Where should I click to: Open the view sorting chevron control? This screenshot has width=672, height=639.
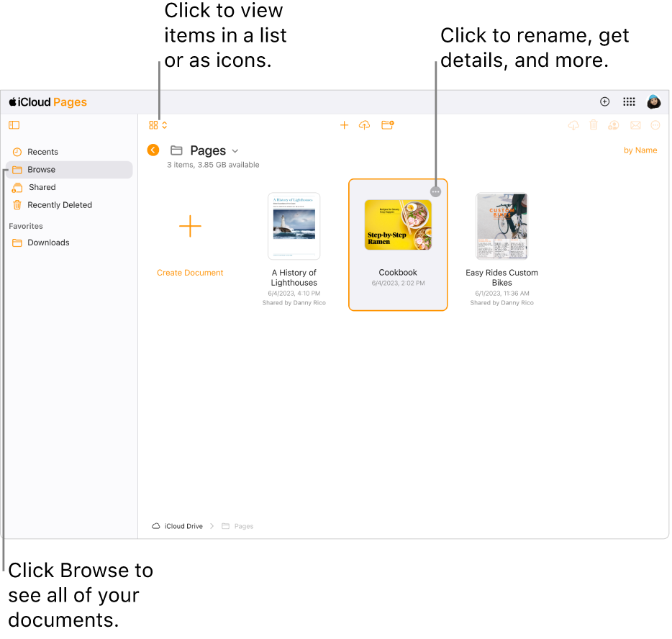tap(164, 124)
